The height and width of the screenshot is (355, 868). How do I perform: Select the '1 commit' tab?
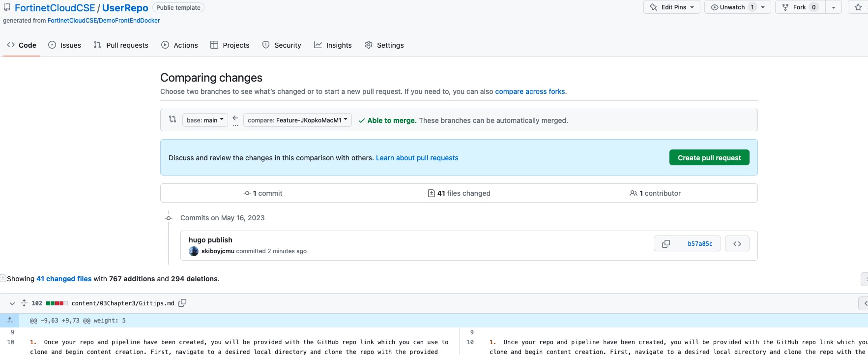point(263,193)
